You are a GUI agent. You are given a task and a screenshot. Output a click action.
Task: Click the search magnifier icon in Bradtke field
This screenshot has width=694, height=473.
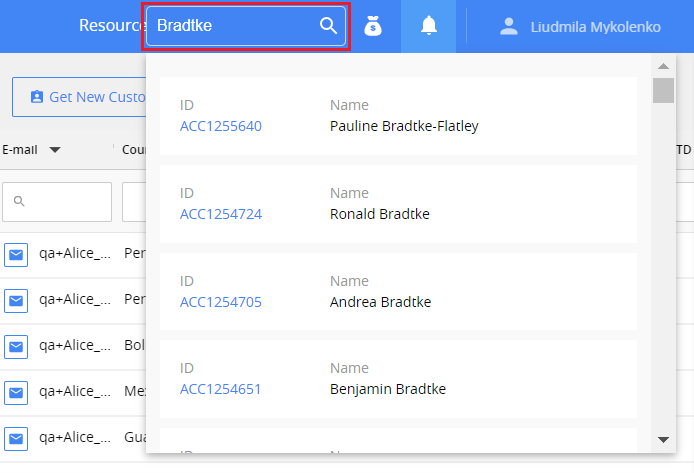click(x=328, y=26)
